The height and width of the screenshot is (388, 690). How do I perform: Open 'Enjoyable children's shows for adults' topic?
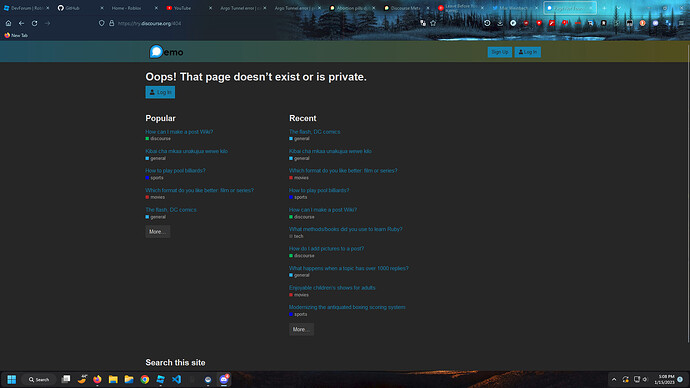[x=332, y=287]
